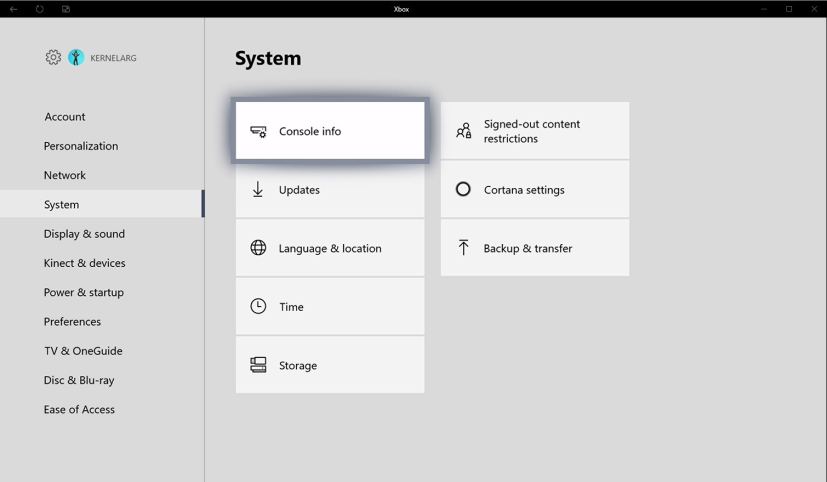This screenshot has width=827, height=482.
Task: Open the Backup & transfer tile
Action: pos(535,247)
